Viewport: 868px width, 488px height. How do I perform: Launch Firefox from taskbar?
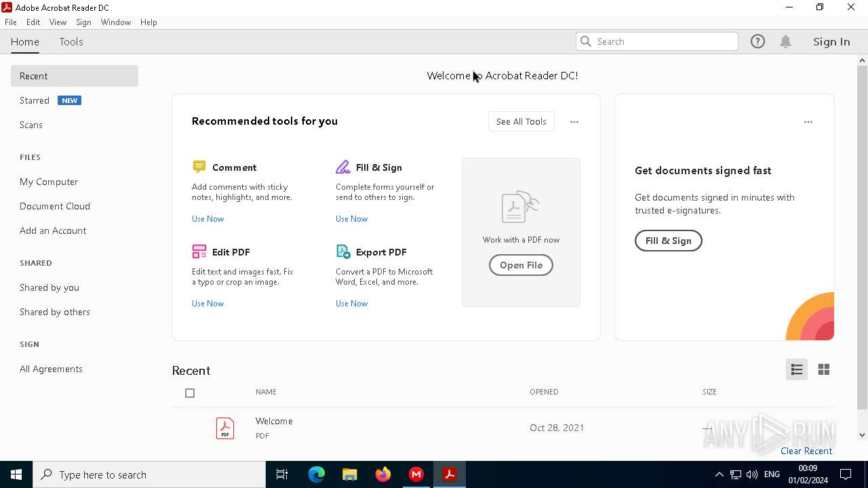[383, 474]
